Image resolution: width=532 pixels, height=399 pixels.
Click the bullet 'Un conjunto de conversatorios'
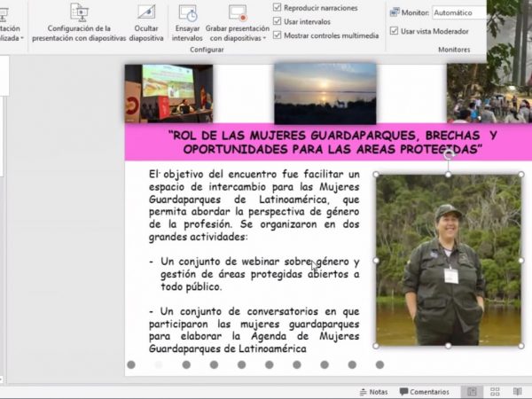coord(254,330)
